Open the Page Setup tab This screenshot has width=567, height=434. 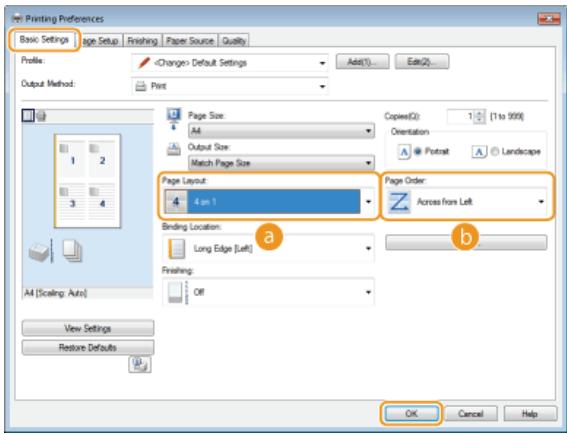[100, 41]
